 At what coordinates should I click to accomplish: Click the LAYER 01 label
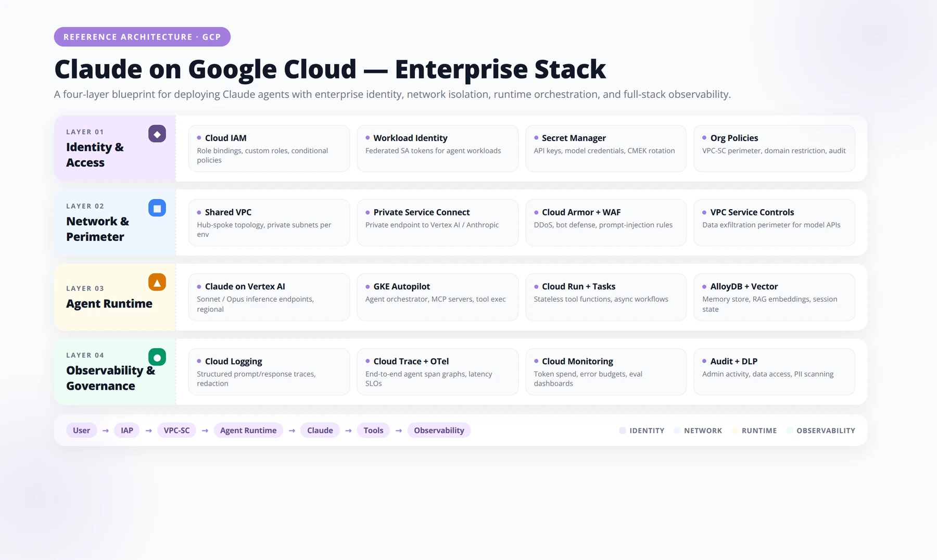85,132
